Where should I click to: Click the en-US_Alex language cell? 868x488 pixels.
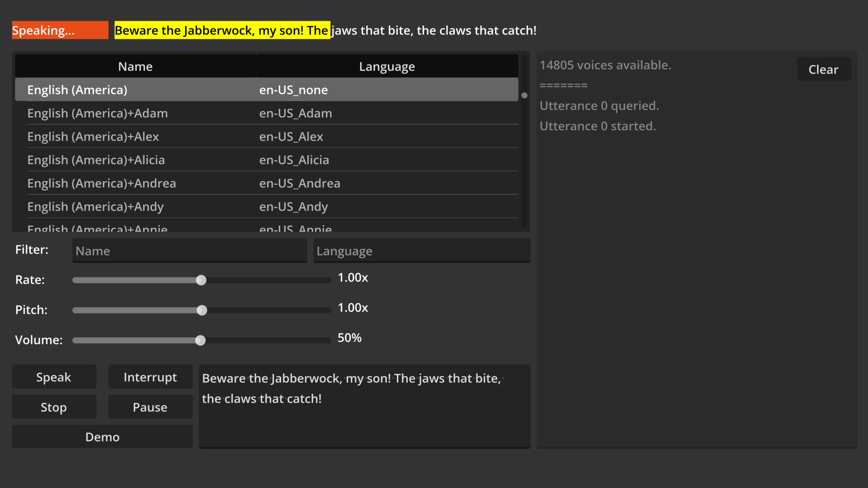[291, 136]
